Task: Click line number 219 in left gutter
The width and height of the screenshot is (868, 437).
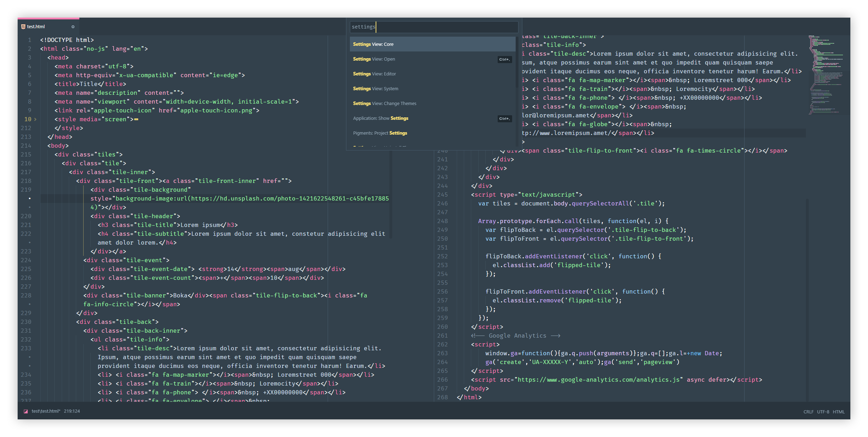Action: pos(26,190)
